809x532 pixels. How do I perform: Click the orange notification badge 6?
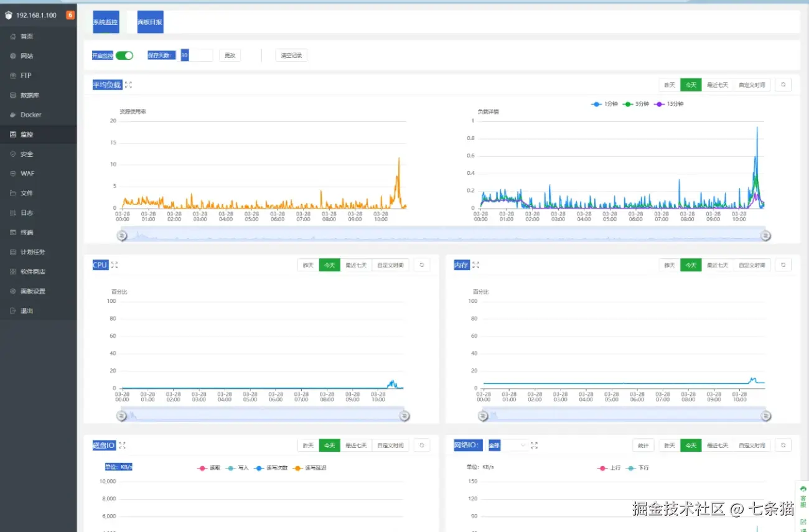pyautogui.click(x=70, y=15)
